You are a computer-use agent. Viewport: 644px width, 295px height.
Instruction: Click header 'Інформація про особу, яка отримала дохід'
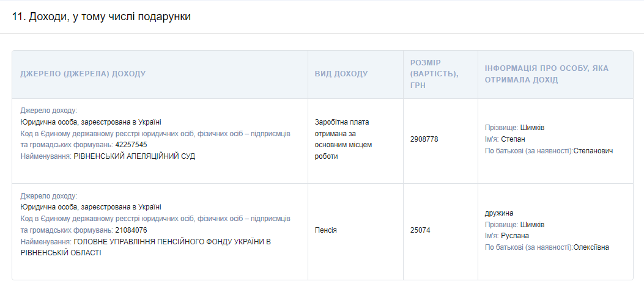[x=547, y=74]
